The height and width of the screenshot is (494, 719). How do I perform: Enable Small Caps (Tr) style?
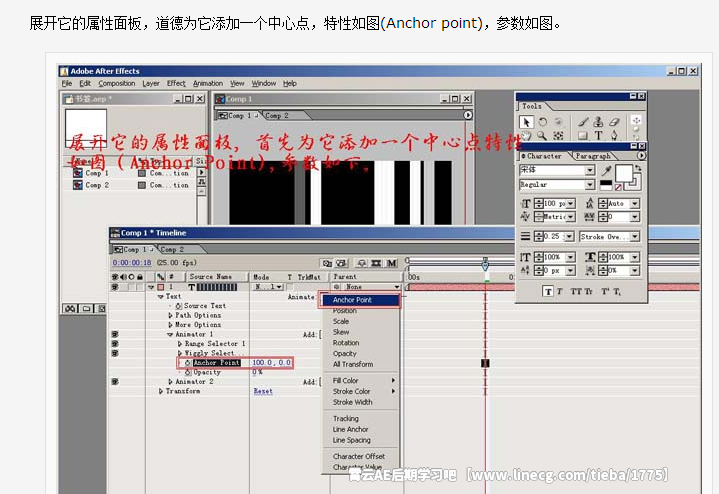point(588,292)
